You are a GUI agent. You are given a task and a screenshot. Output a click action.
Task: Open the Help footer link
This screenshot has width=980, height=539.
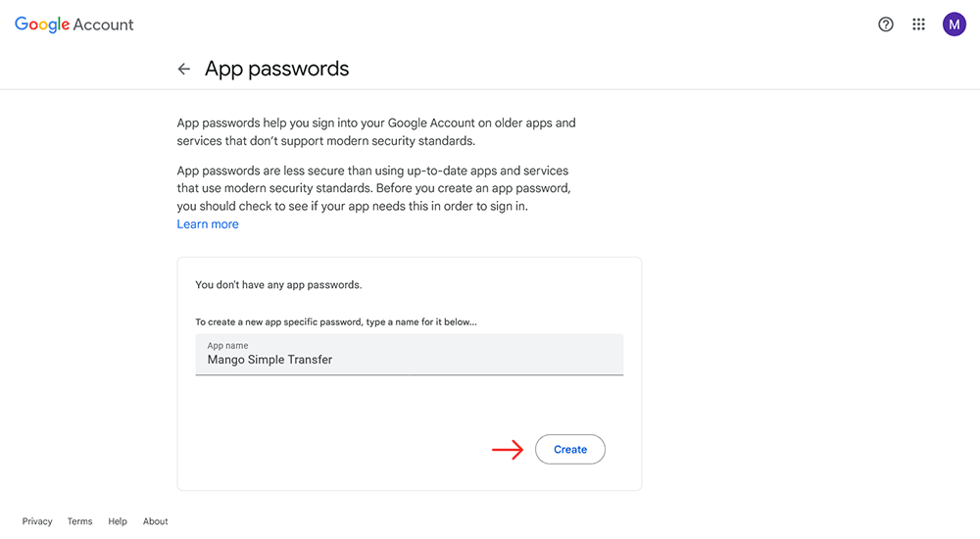coord(118,520)
